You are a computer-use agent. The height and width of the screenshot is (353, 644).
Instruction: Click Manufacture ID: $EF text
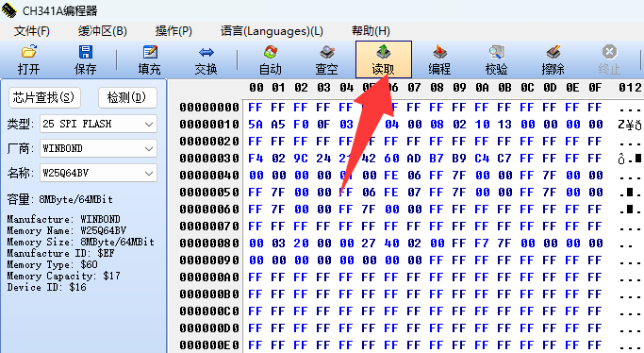tap(60, 253)
